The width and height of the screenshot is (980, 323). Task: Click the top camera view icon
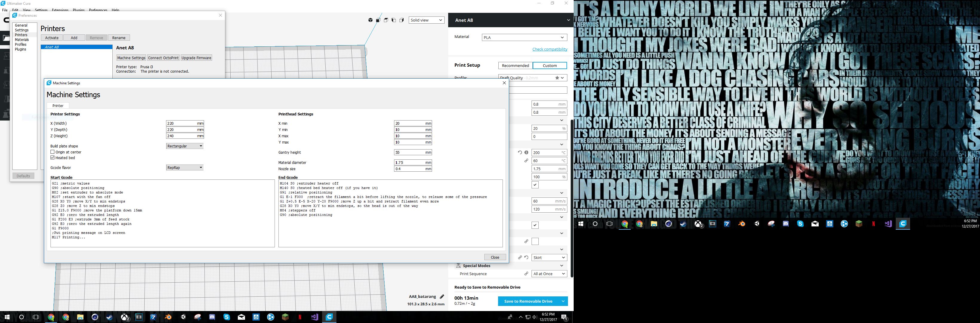coord(386,20)
